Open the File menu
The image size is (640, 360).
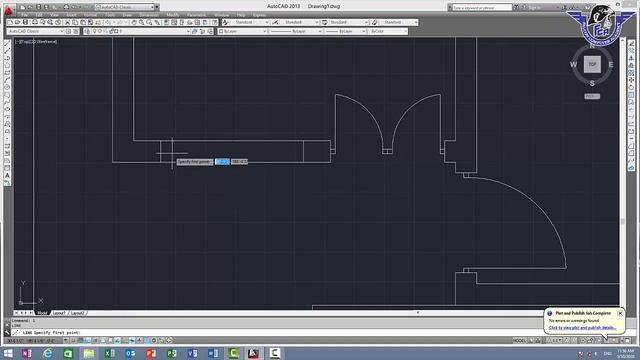(24, 15)
